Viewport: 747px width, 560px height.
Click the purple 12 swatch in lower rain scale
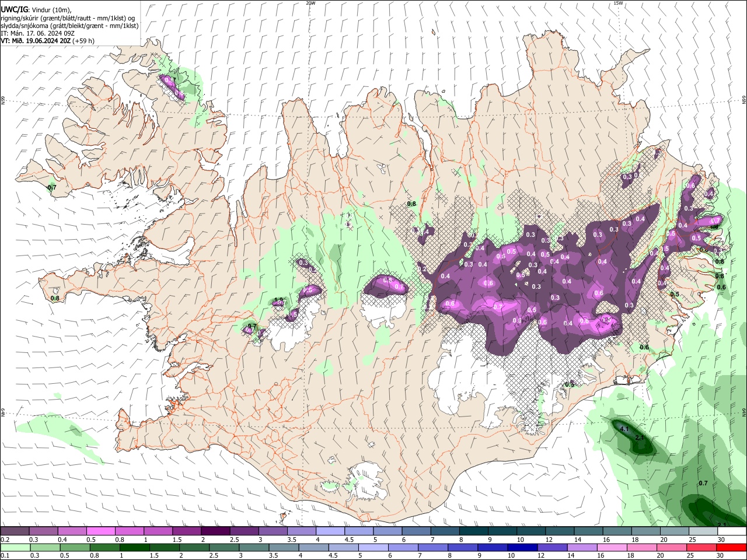[551, 548]
